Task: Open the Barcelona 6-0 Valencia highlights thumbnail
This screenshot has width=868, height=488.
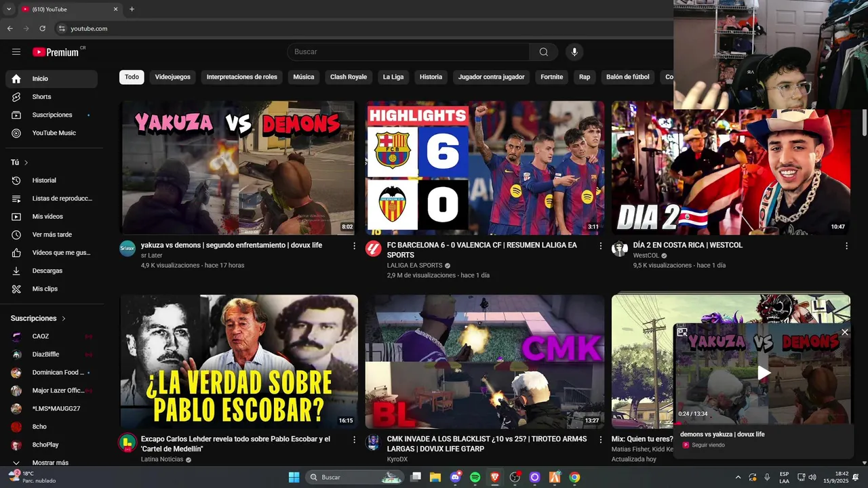Action: coord(485,168)
